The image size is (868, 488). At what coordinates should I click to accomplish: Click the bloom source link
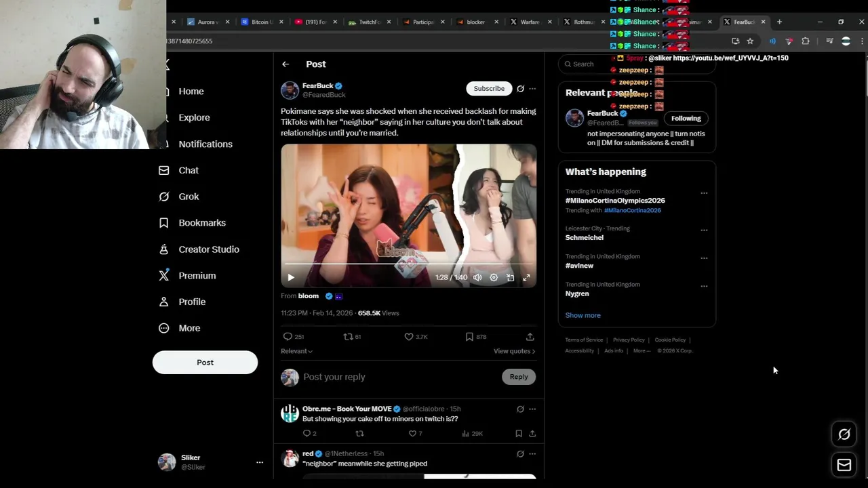(x=308, y=296)
